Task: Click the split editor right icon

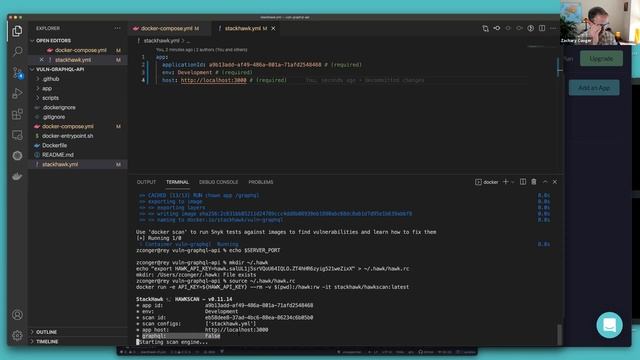Action: coord(542,28)
